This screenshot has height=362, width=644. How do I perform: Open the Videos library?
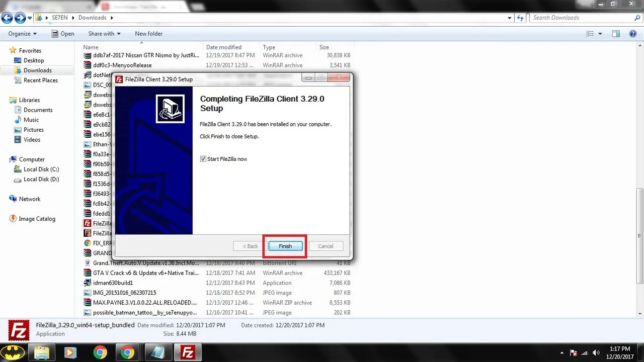[32, 140]
